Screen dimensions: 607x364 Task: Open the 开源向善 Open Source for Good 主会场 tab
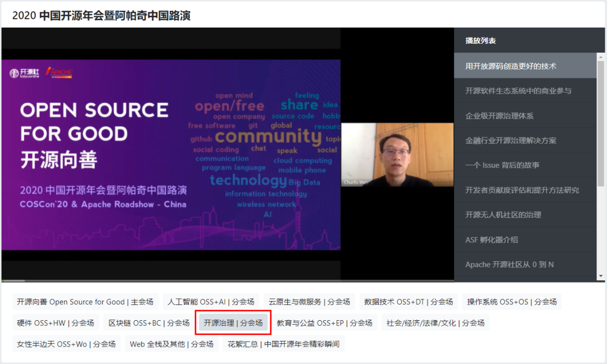pos(85,302)
